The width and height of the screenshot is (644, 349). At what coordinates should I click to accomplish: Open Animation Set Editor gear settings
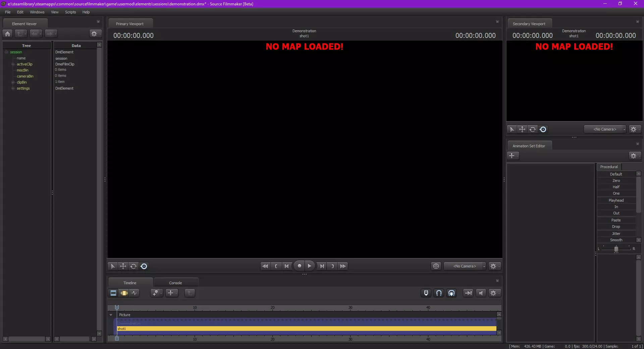click(635, 156)
